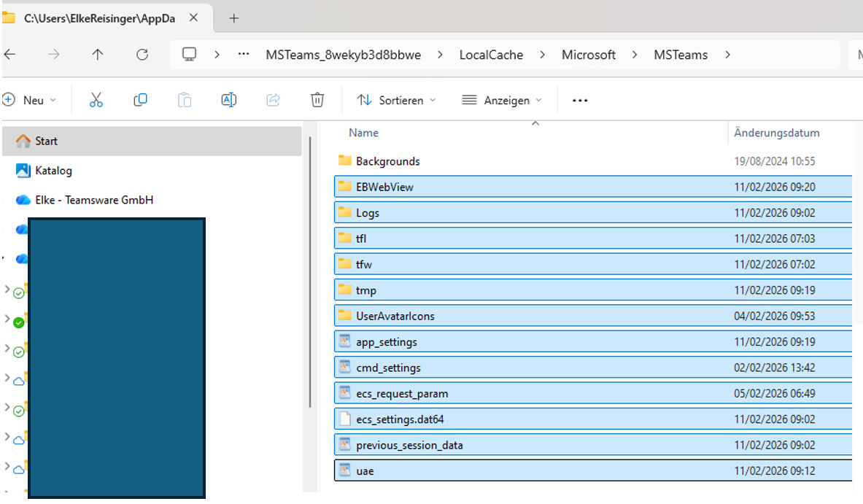Open the Neu dropdown menu
The width and height of the screenshot is (863, 504).
click(30, 101)
